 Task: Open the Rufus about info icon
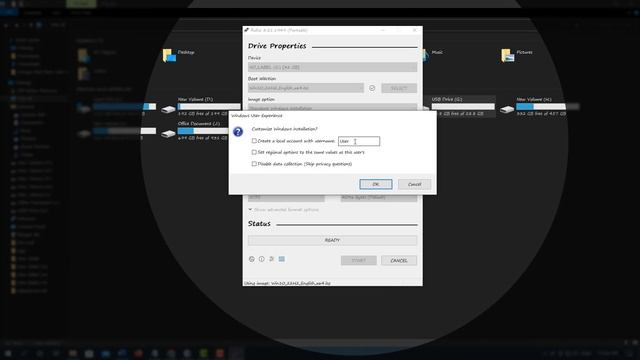tap(262, 259)
